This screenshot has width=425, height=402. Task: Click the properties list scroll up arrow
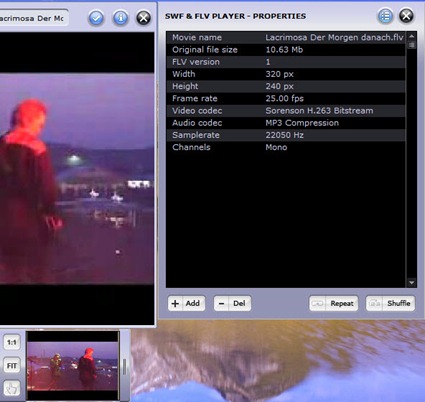tap(412, 36)
